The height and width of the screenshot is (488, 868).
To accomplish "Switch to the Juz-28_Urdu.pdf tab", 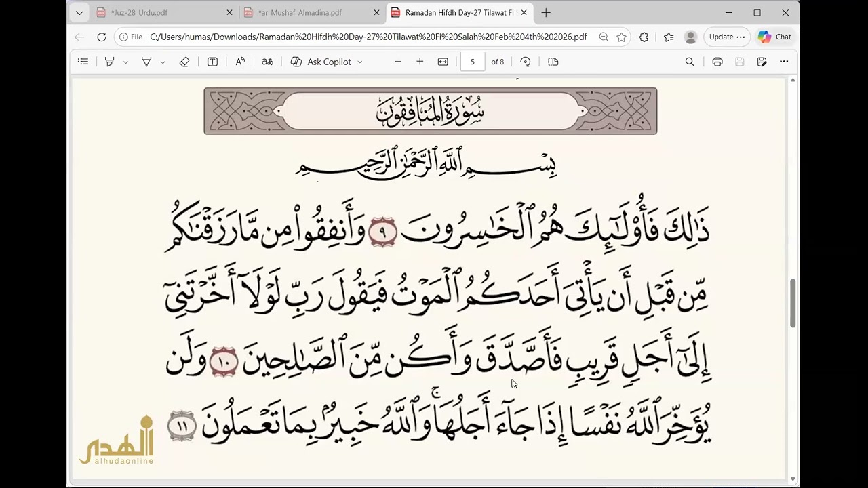I will pos(163,12).
